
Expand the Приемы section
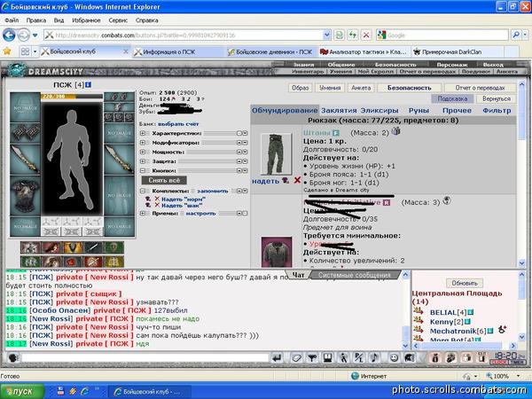[x=143, y=214]
